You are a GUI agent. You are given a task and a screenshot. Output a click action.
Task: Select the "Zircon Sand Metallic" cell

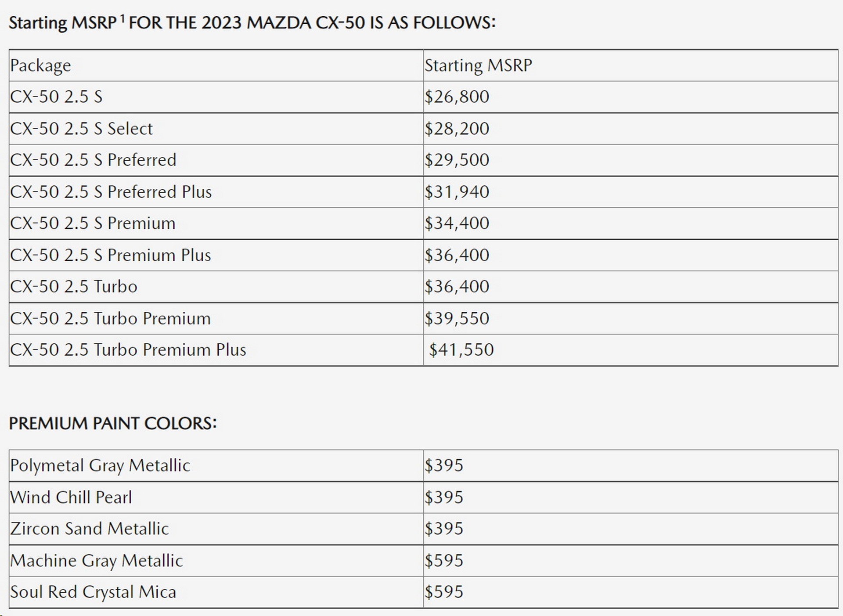coord(89,529)
